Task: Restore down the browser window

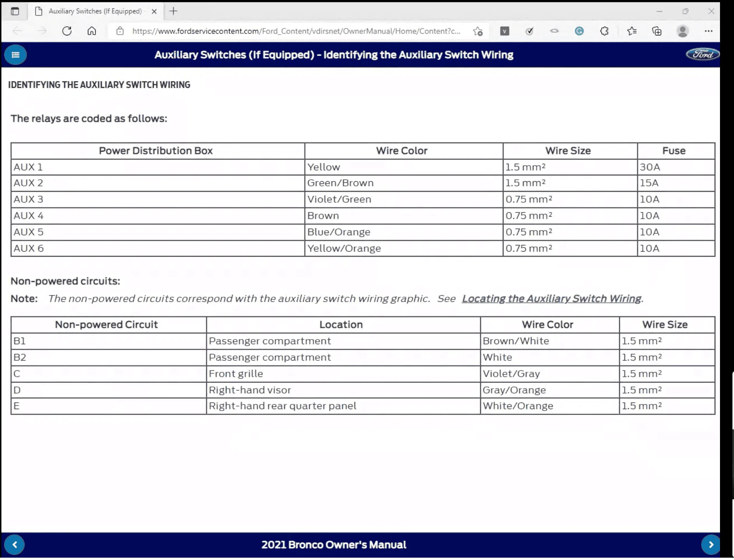Action: coord(685,11)
